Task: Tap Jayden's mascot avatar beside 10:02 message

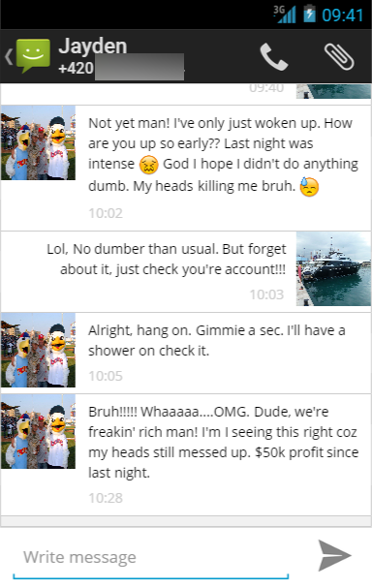Action: pyautogui.click(x=38, y=142)
